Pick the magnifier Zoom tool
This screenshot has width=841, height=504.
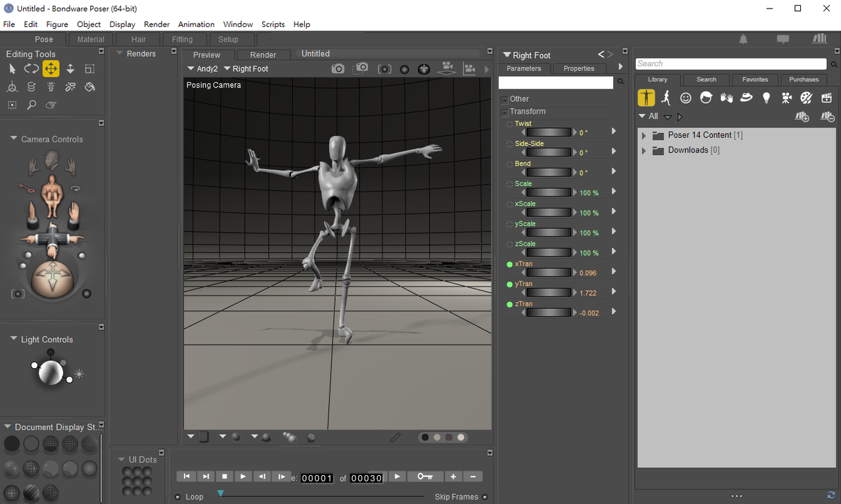(31, 105)
